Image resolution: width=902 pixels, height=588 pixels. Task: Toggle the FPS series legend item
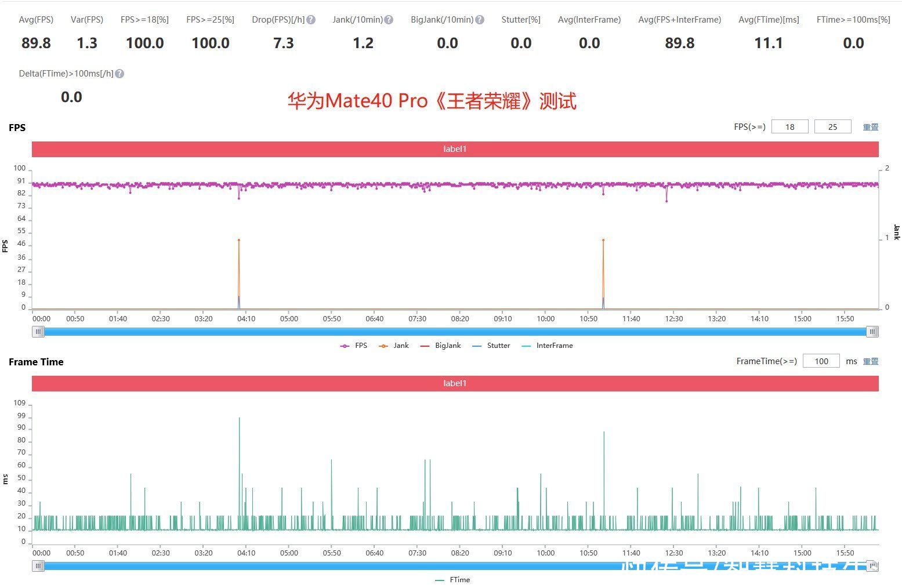coord(354,346)
